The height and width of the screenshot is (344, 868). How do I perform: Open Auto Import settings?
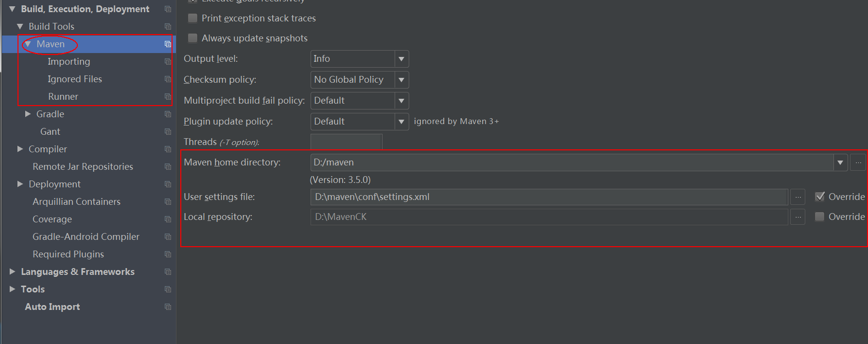point(52,307)
